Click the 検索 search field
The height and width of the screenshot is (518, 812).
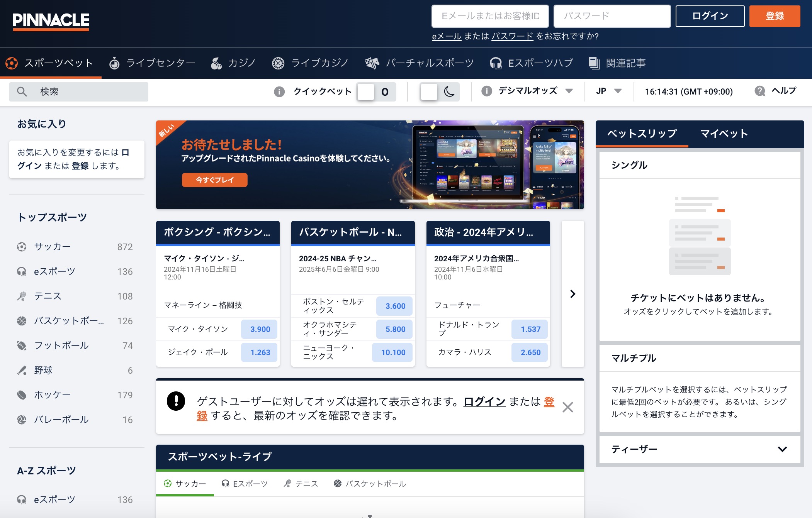coord(79,92)
